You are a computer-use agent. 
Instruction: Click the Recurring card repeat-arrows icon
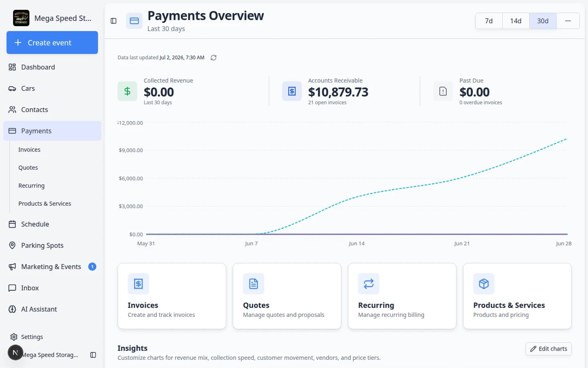[x=369, y=284]
